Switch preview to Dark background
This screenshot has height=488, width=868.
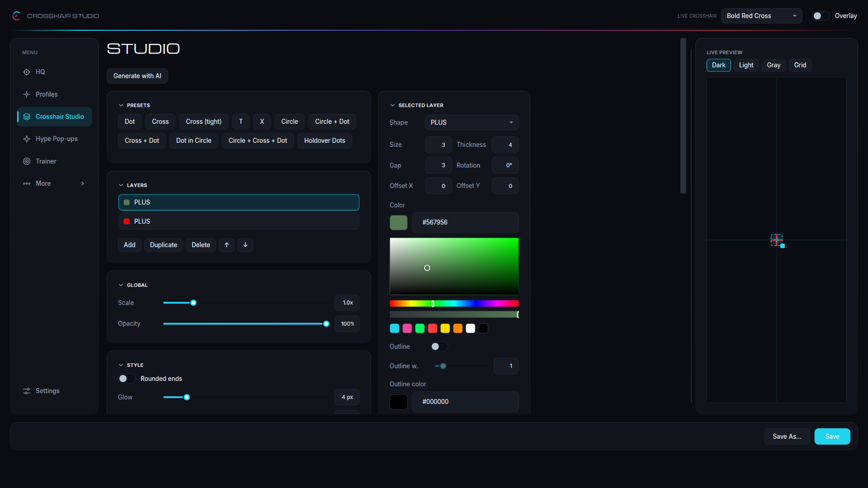[718, 65]
